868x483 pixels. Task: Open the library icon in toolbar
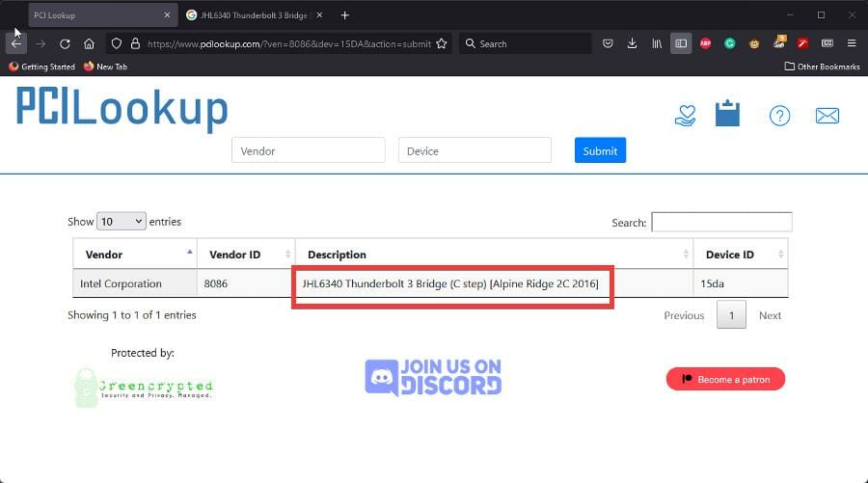coord(657,43)
